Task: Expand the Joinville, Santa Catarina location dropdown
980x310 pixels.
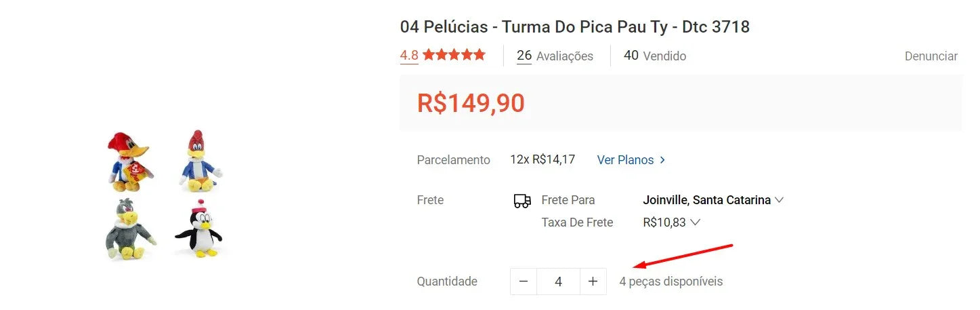Action: click(712, 200)
